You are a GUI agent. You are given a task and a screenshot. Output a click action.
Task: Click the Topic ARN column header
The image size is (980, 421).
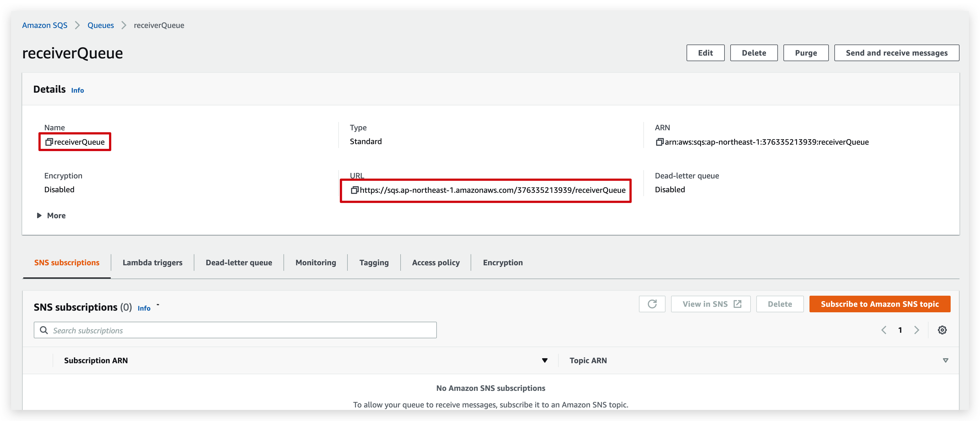pyautogui.click(x=588, y=360)
